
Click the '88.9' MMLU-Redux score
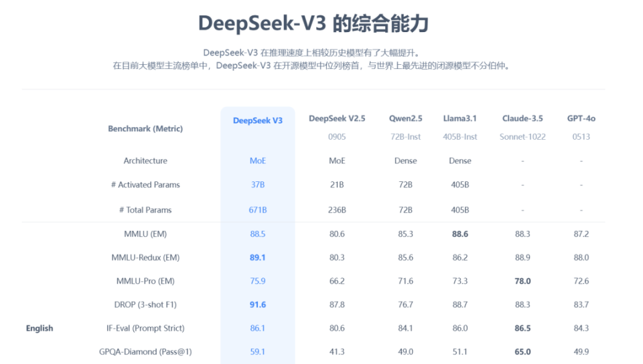click(x=522, y=258)
